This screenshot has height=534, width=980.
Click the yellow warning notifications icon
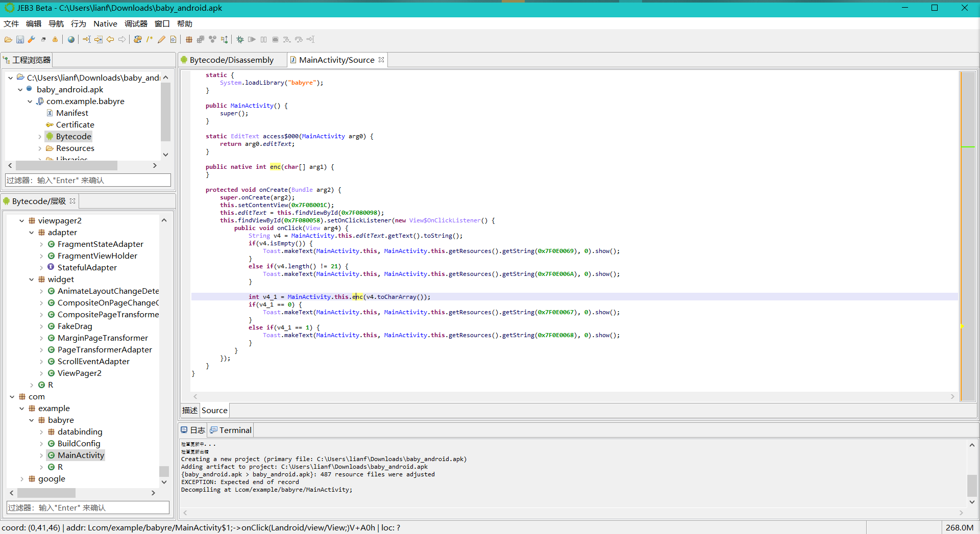55,40
